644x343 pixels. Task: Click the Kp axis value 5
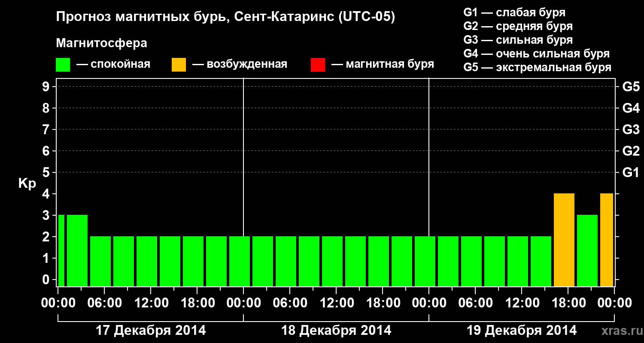coord(47,172)
